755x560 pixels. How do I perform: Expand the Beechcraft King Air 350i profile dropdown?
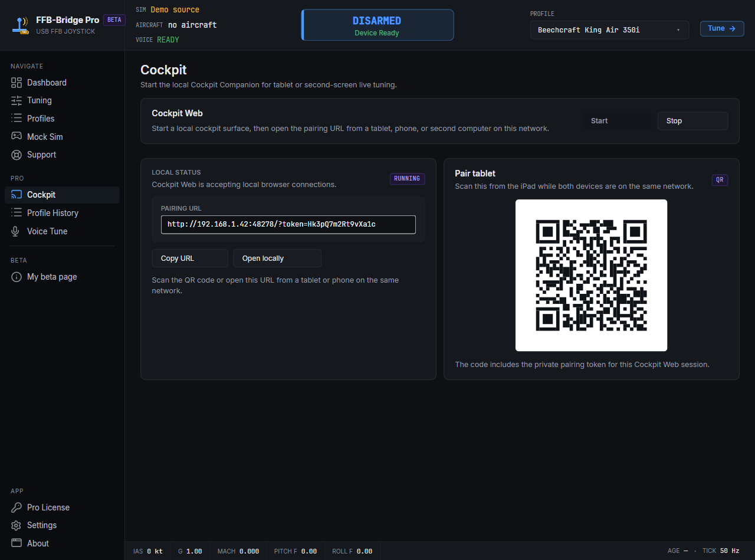(609, 30)
